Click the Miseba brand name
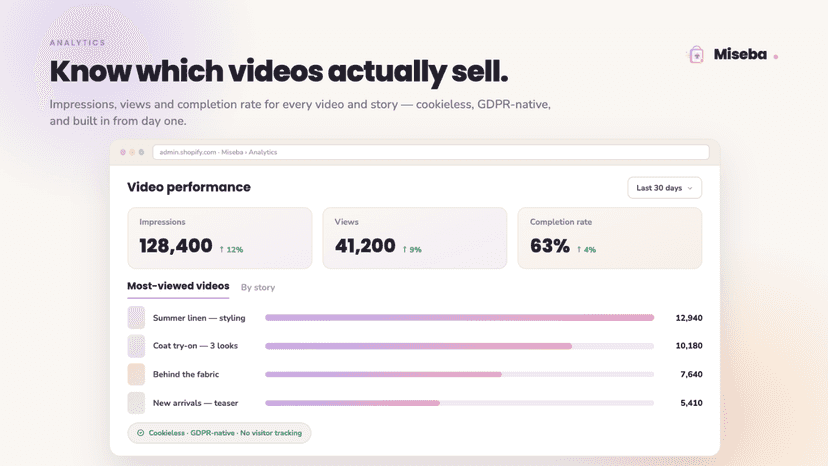The height and width of the screenshot is (466, 828). click(740, 54)
